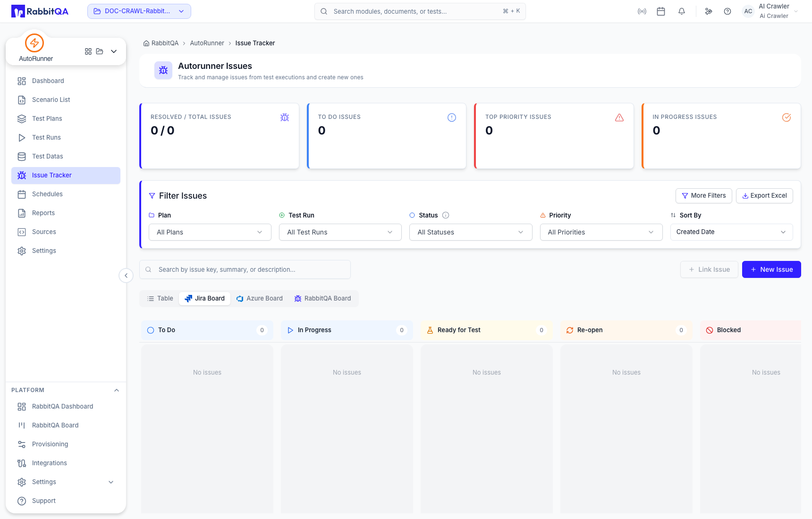Switch to Table view tab
The height and width of the screenshot is (519, 812).
tap(160, 299)
